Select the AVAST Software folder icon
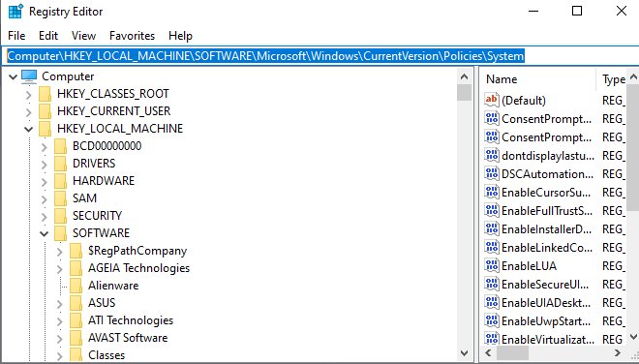The width and height of the screenshot is (639, 364). point(76,338)
